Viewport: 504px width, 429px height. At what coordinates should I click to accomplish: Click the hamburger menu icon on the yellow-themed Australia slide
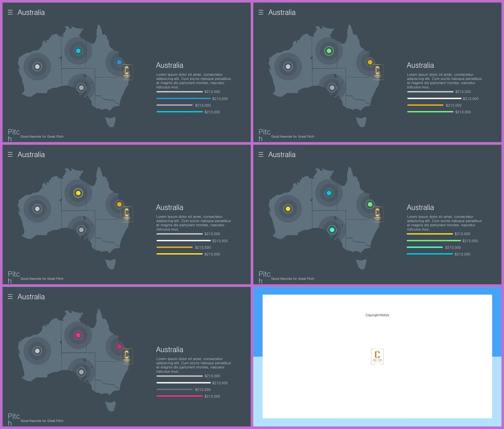[10, 154]
